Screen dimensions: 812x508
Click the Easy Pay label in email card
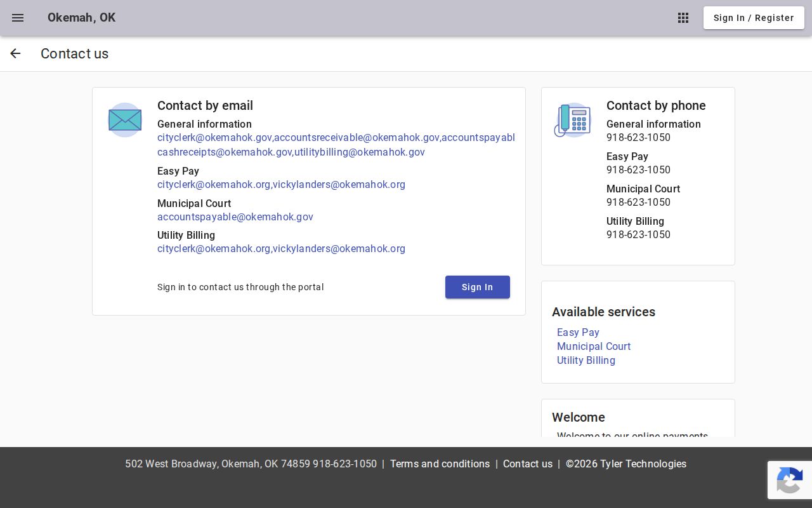178,171
